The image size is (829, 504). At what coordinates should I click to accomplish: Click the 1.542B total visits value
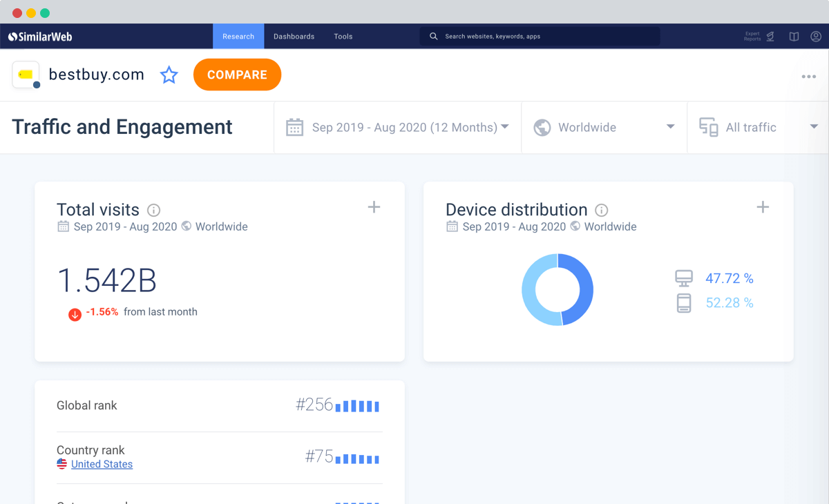coord(107,280)
